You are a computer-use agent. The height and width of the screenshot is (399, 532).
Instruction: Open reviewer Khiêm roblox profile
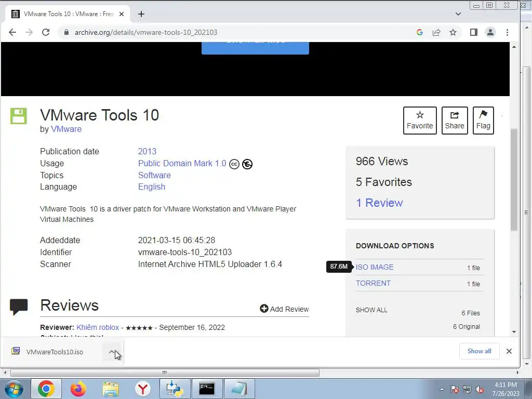point(98,327)
